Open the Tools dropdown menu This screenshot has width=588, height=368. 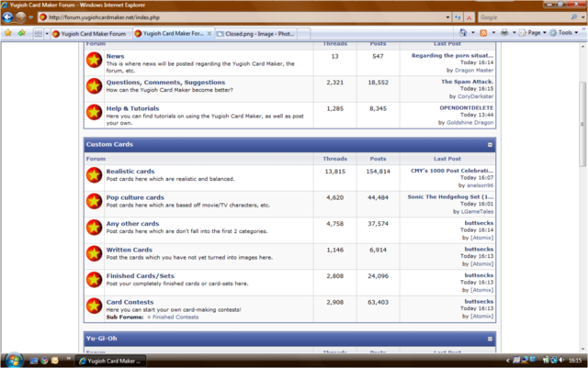pyautogui.click(x=566, y=33)
